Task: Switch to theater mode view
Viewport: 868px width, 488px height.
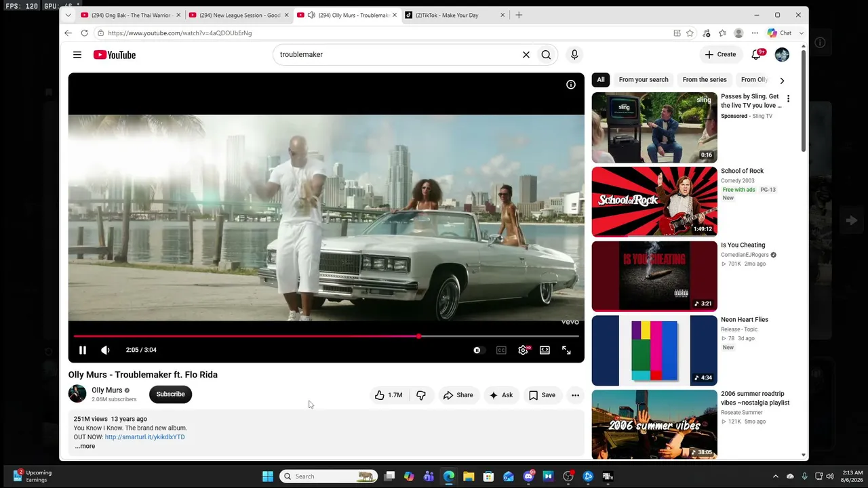Action: (x=545, y=350)
